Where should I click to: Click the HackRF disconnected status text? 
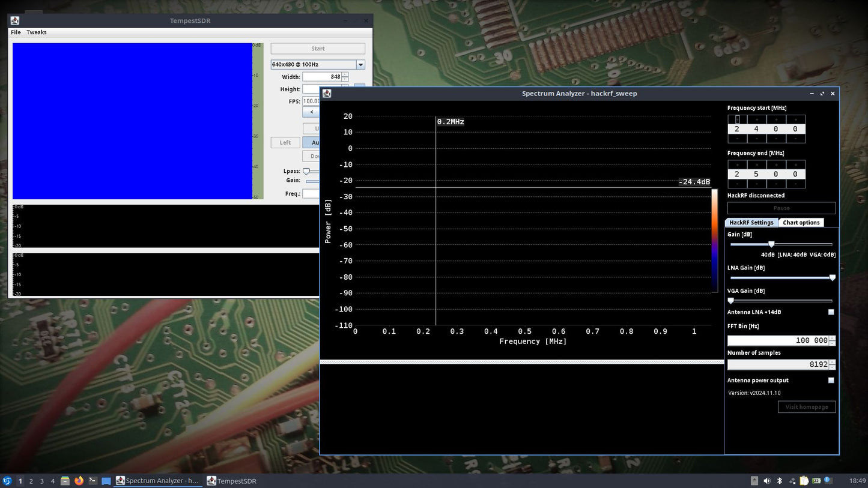756,196
